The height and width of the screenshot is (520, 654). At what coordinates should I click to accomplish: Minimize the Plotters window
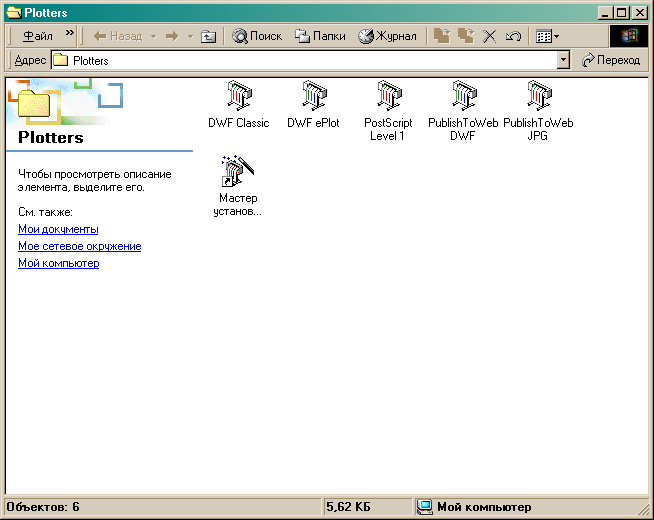[x=605, y=13]
